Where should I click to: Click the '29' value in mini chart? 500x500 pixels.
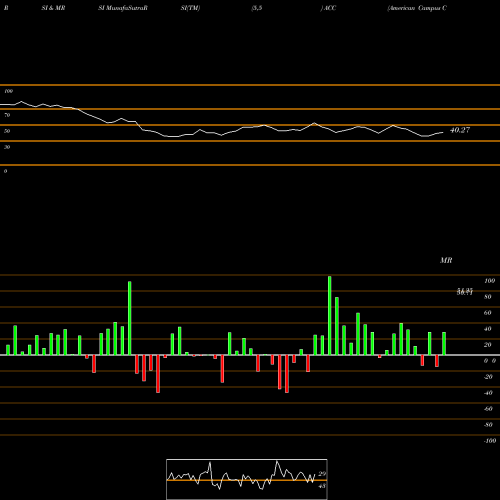click(322, 474)
